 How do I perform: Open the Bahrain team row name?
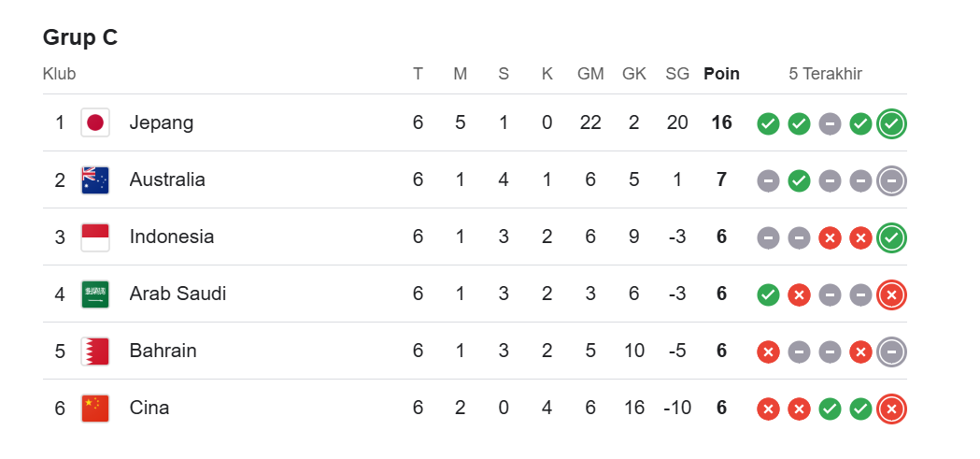[163, 351]
